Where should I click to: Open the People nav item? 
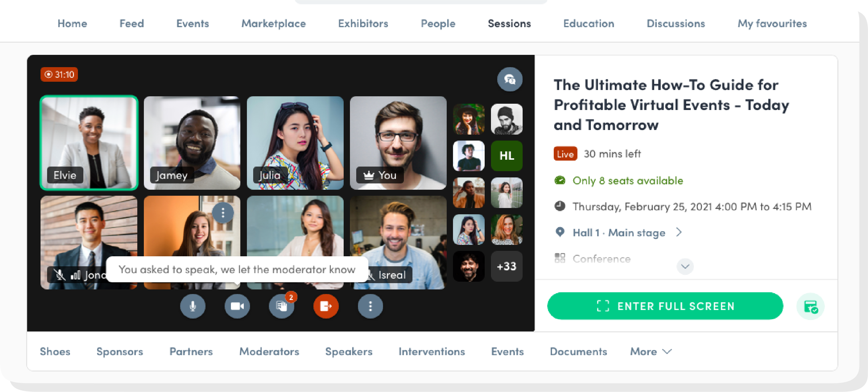[x=438, y=23]
